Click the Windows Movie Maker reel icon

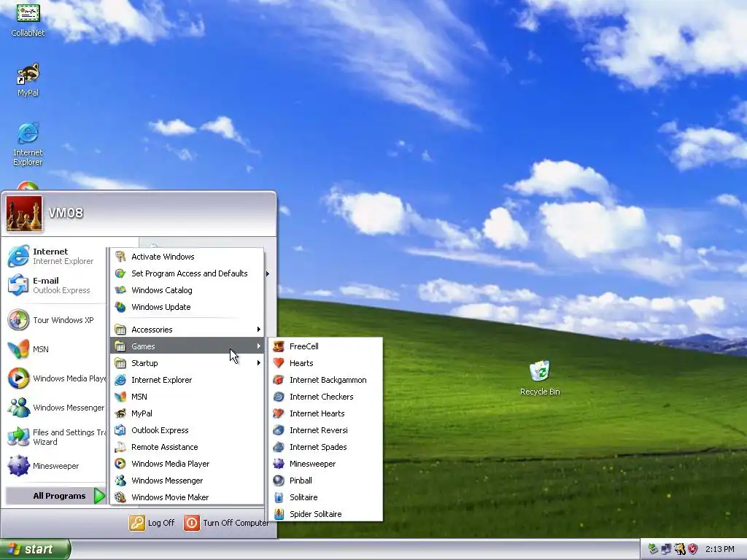(120, 497)
